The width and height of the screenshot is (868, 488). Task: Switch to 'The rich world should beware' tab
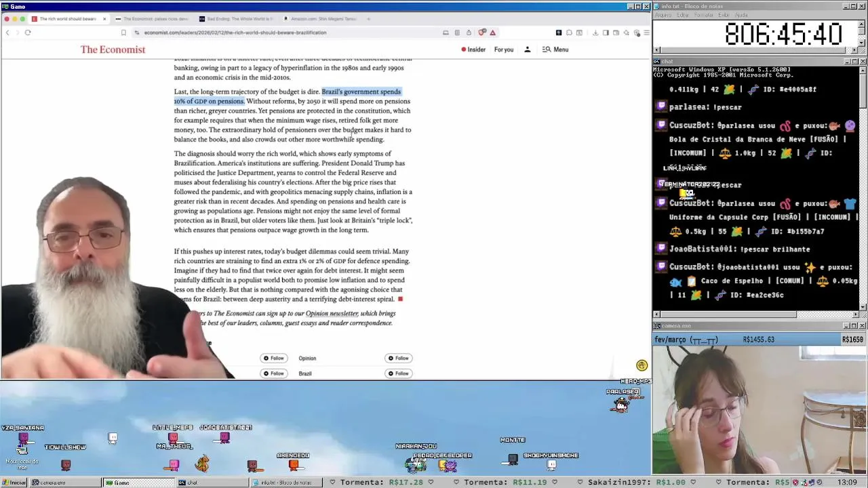68,19
